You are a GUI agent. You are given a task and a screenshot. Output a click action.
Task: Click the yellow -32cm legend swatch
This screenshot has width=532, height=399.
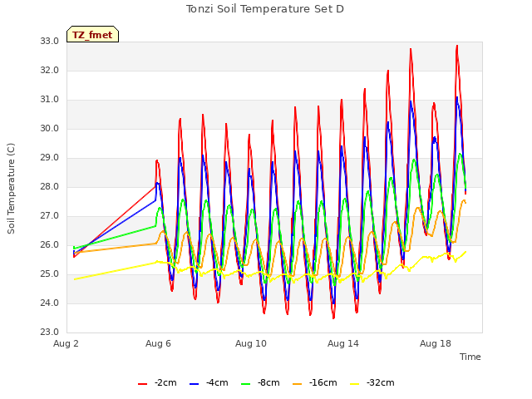pyautogui.click(x=355, y=383)
